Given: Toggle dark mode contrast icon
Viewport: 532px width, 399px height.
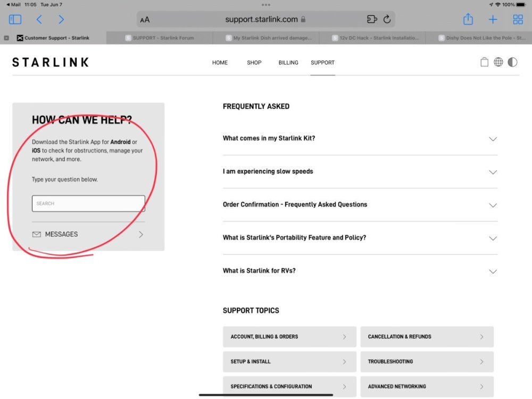Looking at the screenshot, I should pos(512,62).
